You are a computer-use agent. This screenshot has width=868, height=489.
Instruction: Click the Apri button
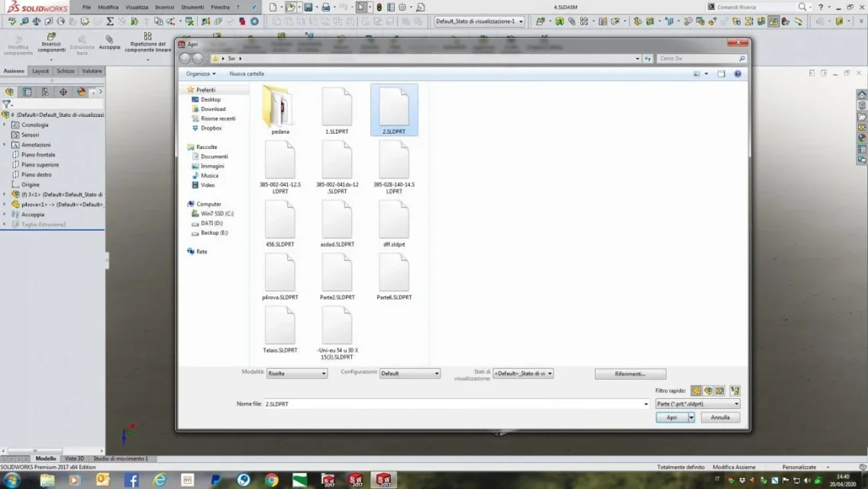pos(672,418)
